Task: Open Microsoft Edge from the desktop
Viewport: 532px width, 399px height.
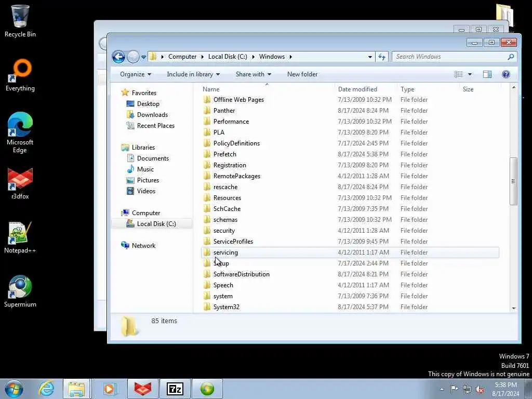Action: (20, 132)
